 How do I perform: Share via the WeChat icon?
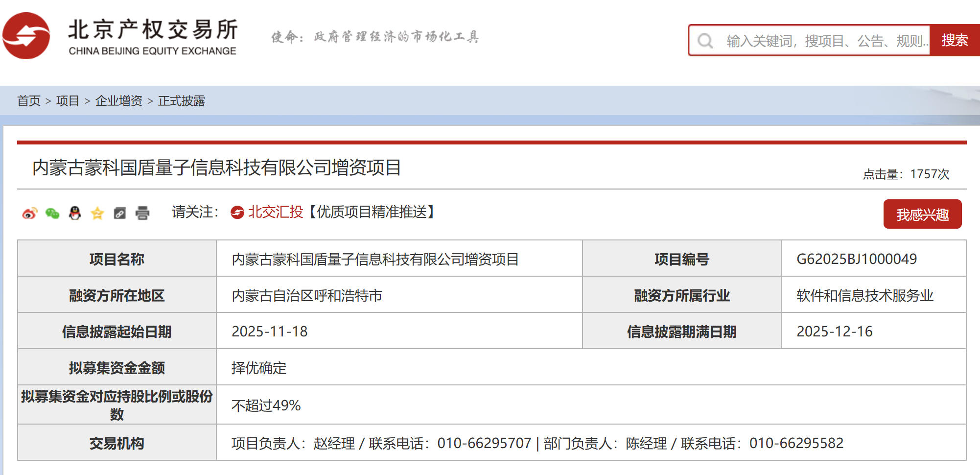pyautogui.click(x=52, y=213)
